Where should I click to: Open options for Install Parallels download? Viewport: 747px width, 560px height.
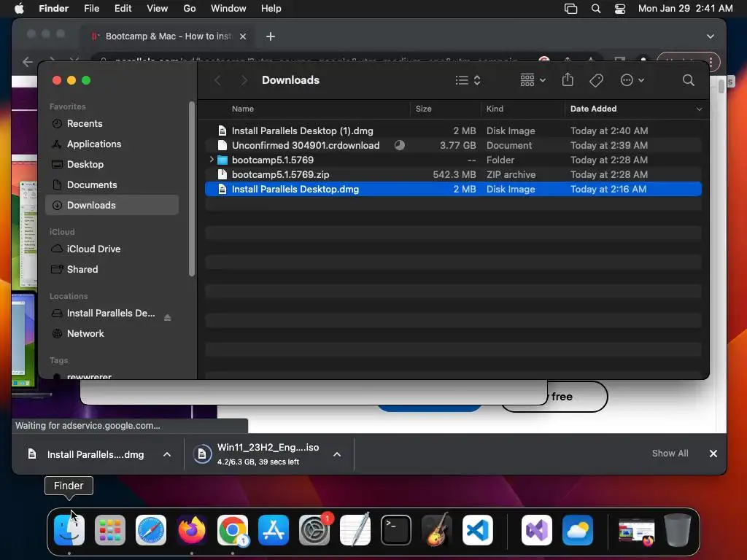167,454
